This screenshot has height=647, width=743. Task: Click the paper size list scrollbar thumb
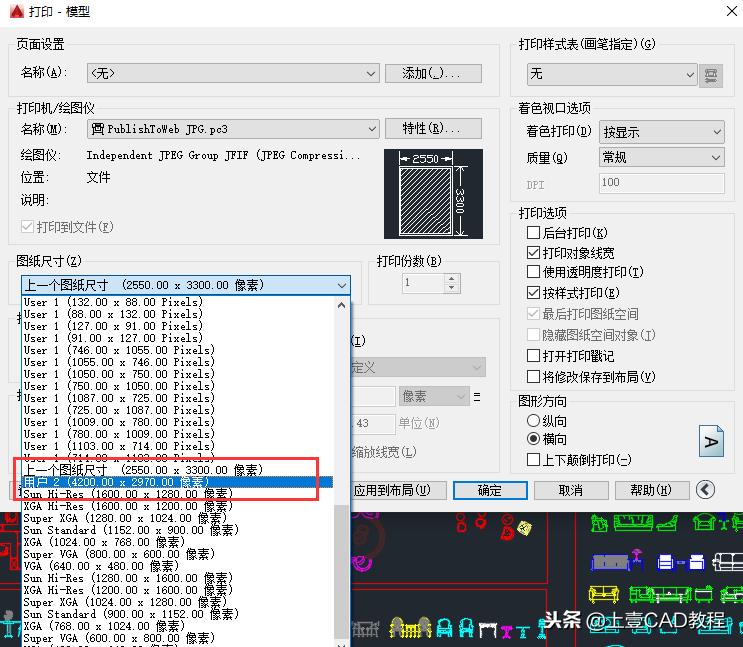[x=341, y=571]
